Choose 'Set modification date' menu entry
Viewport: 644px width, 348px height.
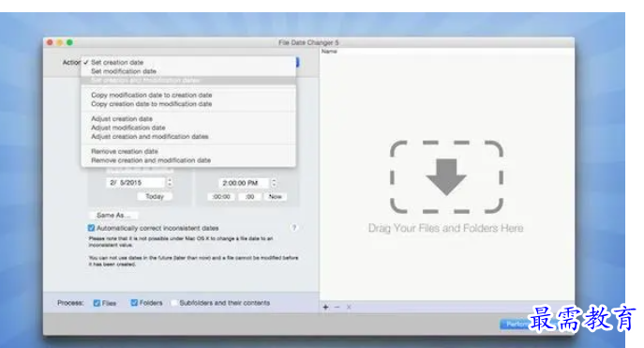coord(188,71)
